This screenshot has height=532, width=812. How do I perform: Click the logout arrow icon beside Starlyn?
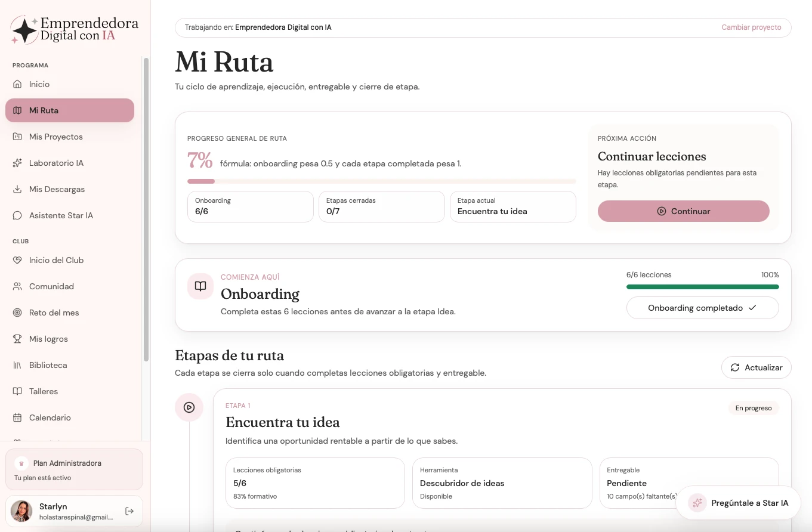pos(129,511)
